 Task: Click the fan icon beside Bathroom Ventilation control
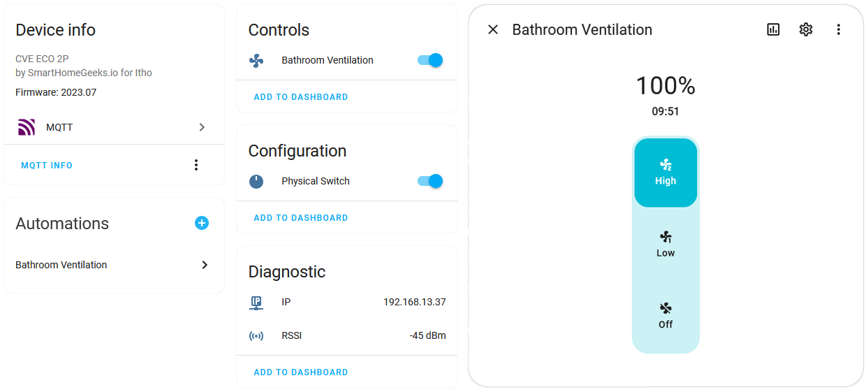tap(256, 61)
